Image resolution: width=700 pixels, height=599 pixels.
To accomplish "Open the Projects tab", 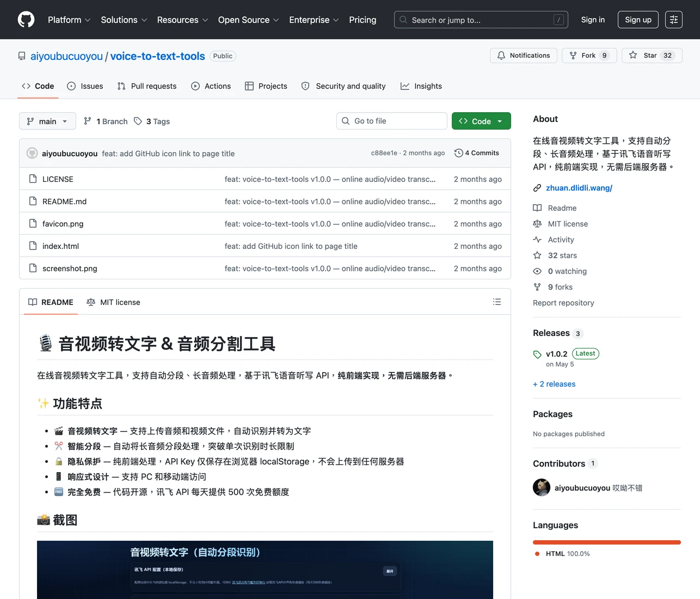I will click(x=266, y=86).
